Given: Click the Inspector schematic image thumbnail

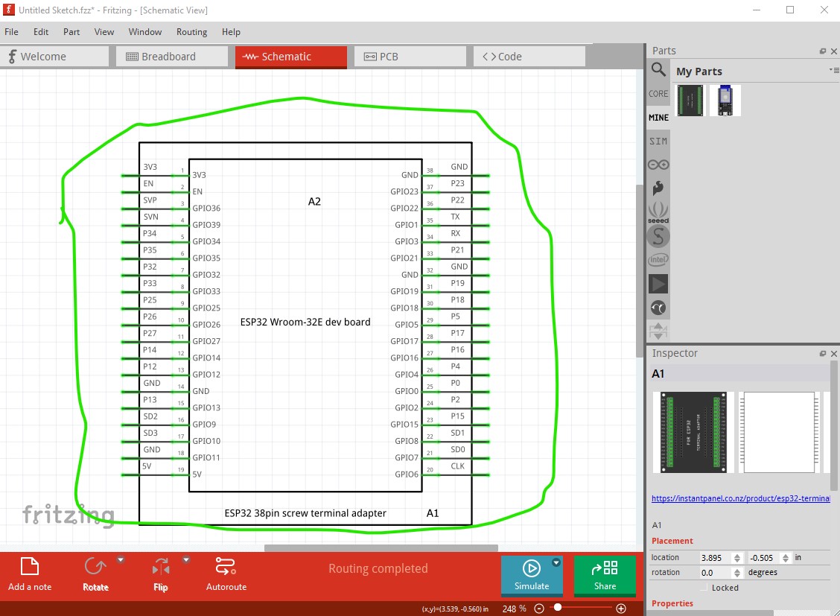Looking at the screenshot, I should 779,432.
